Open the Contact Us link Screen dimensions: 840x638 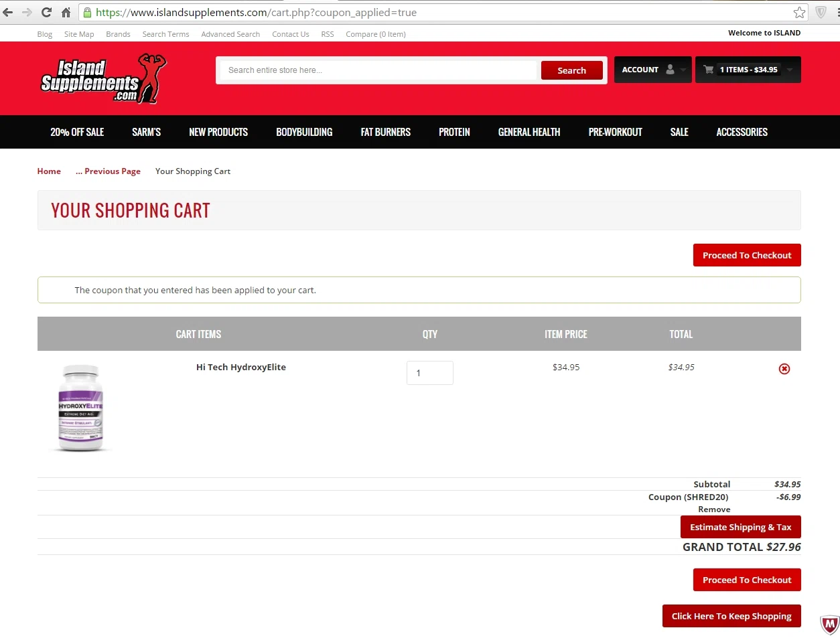point(291,34)
